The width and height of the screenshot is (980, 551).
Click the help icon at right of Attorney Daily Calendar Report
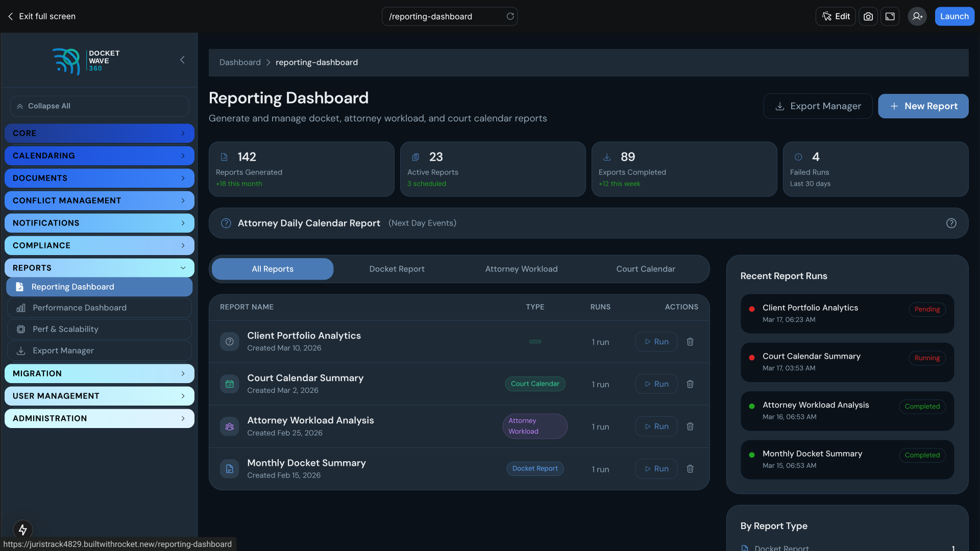coord(951,223)
